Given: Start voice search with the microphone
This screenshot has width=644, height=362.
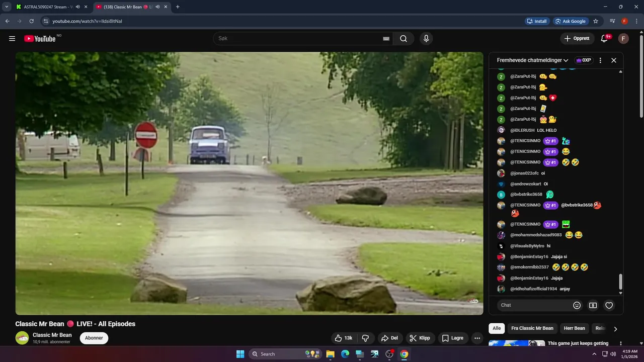Looking at the screenshot, I should pyautogui.click(x=426, y=39).
